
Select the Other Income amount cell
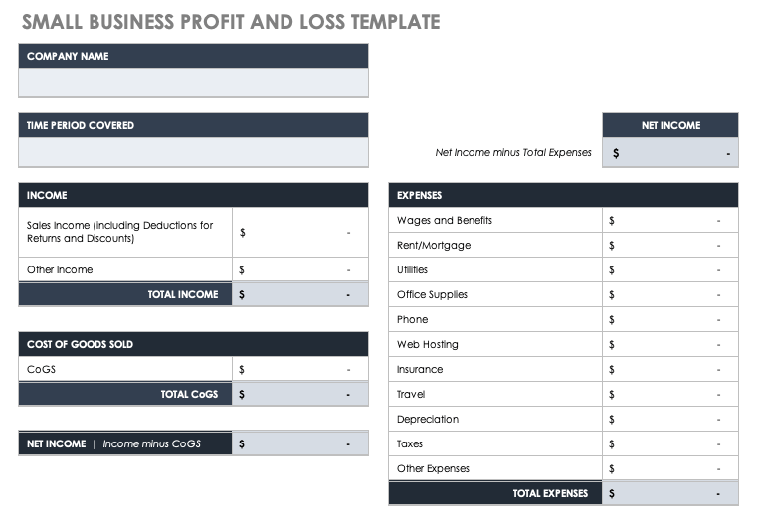(x=299, y=269)
